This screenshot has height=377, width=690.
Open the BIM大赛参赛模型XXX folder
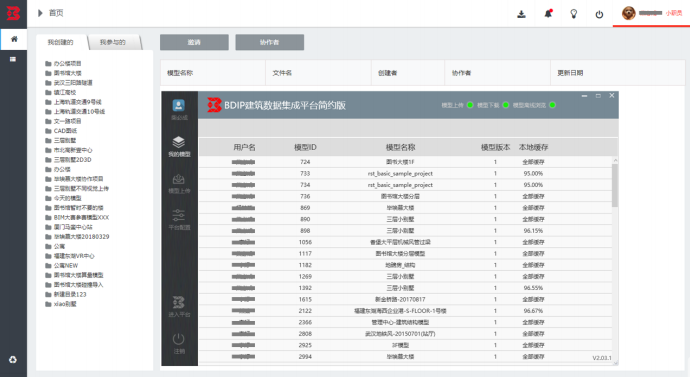(77, 217)
